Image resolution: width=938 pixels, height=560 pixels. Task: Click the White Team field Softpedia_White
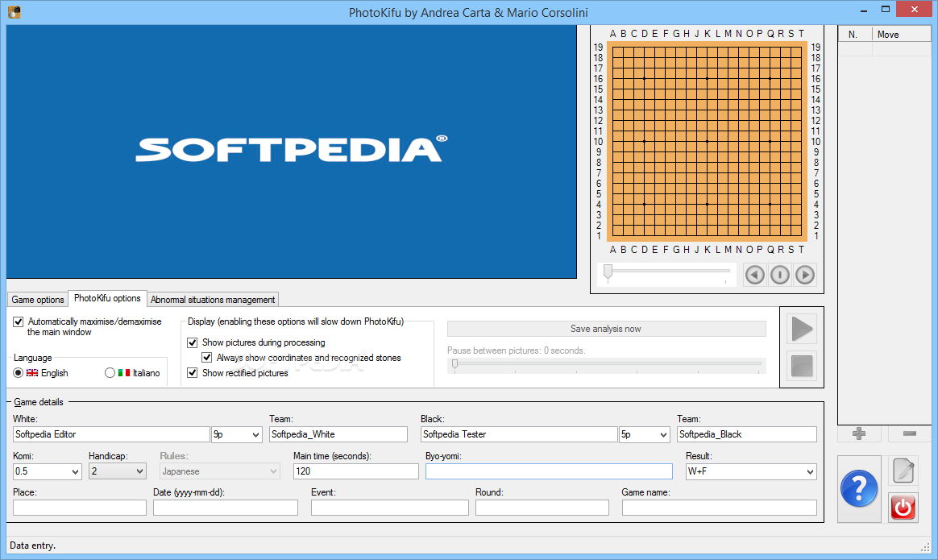coord(338,434)
